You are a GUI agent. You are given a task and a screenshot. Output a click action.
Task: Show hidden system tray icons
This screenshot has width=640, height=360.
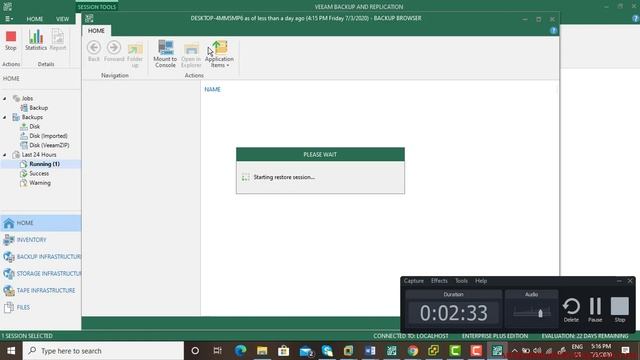tap(514, 351)
